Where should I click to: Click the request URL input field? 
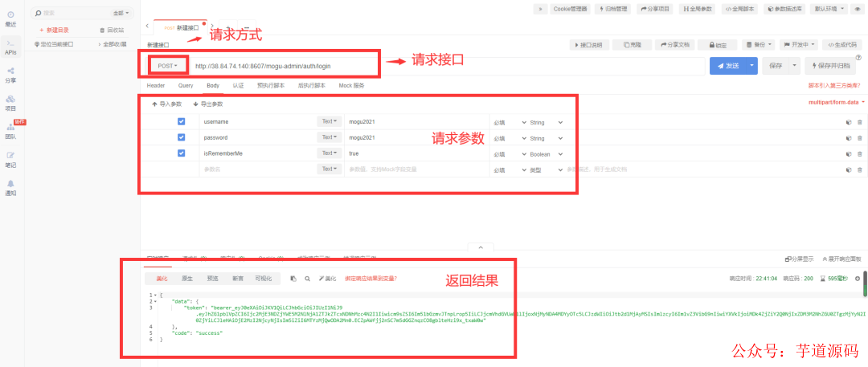[x=448, y=66]
